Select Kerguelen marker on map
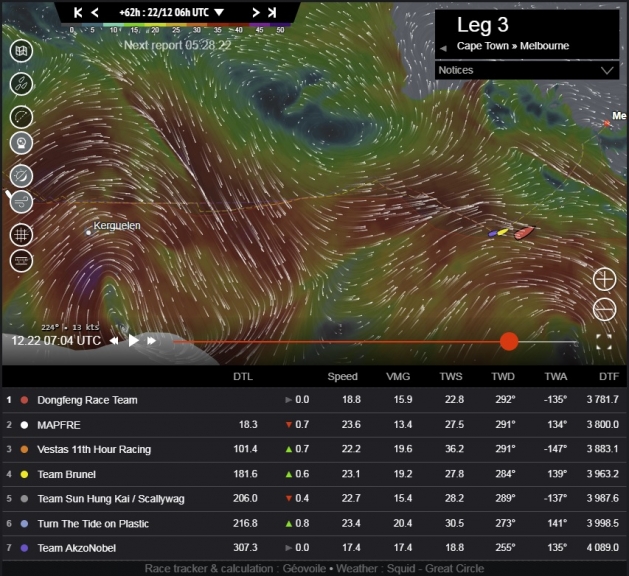This screenshot has width=629, height=576. [x=89, y=232]
